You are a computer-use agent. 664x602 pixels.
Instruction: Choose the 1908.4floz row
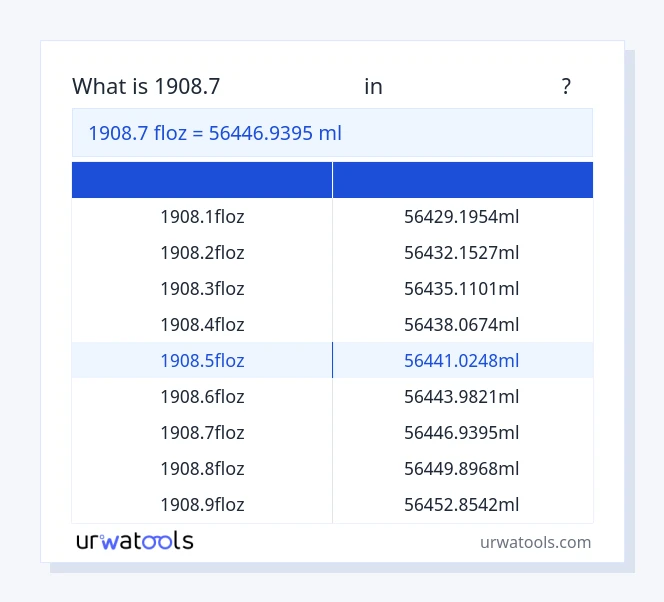(x=202, y=325)
